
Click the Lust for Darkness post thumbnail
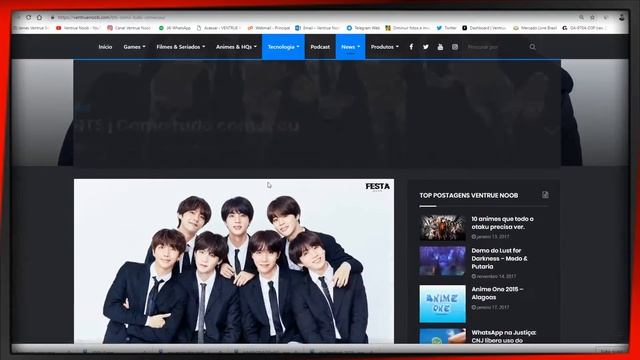pos(442,261)
